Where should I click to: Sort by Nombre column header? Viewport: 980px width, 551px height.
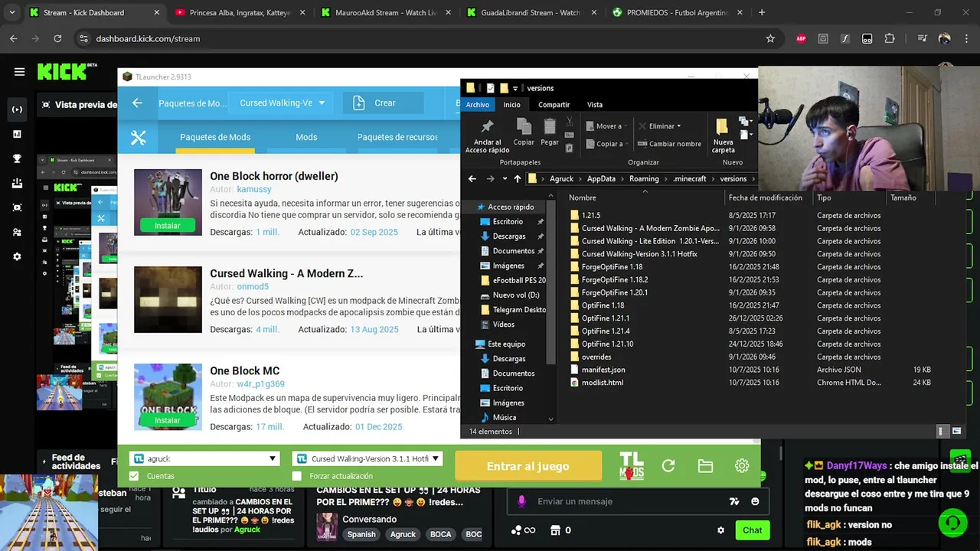582,197
